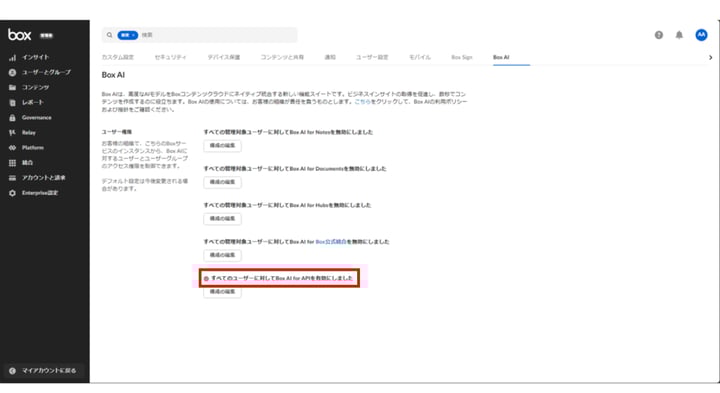The image size is (720, 393).
Task: Click the box logo in sidebar
Action: tap(19, 35)
